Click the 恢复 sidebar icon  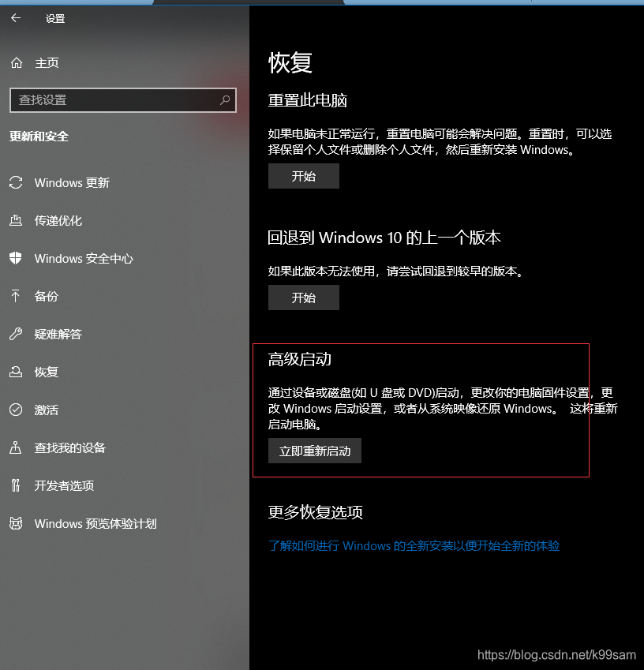pyautogui.click(x=16, y=372)
